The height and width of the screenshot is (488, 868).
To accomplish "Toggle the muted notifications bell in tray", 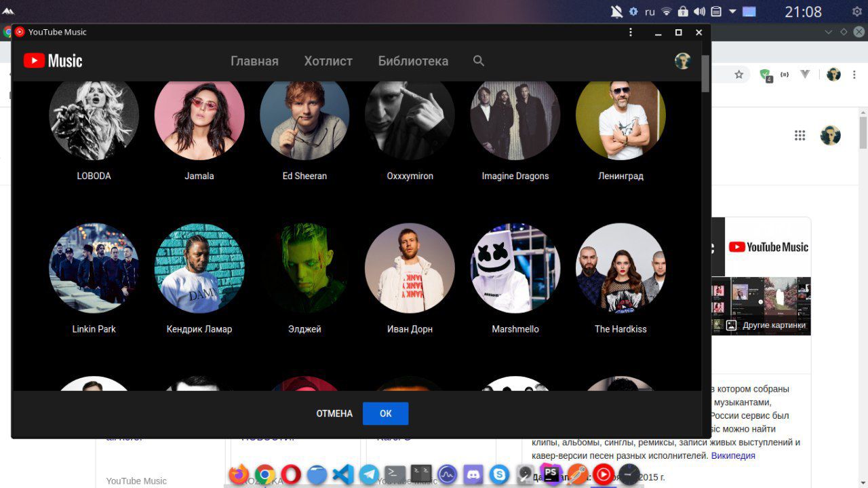I will tap(616, 12).
